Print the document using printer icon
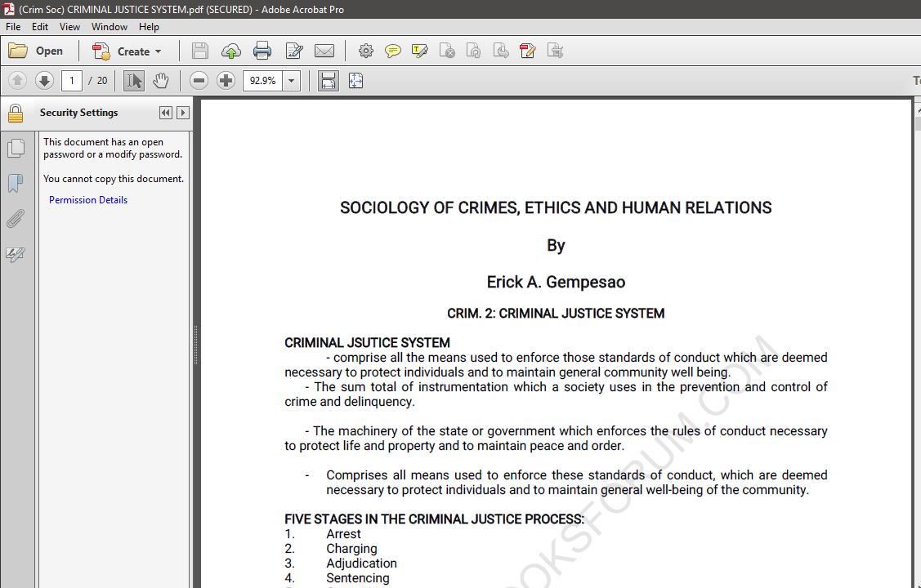Viewport: 921px width, 588px height. click(x=262, y=51)
